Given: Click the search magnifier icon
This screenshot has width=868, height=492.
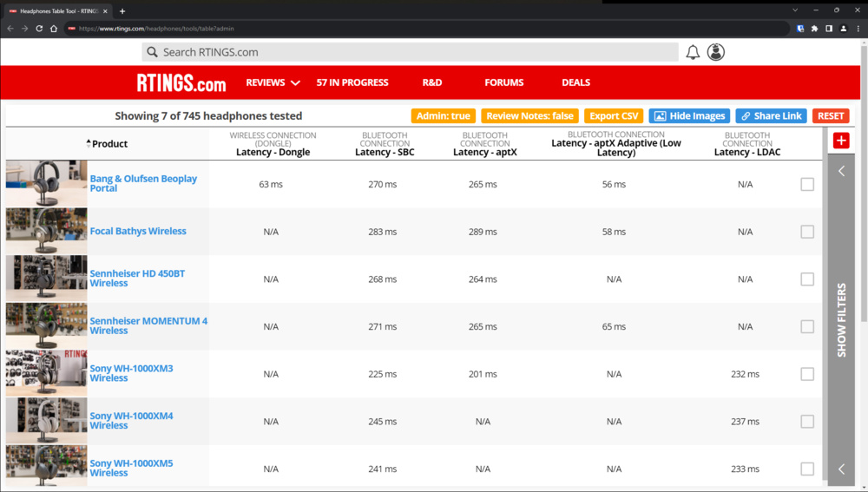Looking at the screenshot, I should (152, 52).
